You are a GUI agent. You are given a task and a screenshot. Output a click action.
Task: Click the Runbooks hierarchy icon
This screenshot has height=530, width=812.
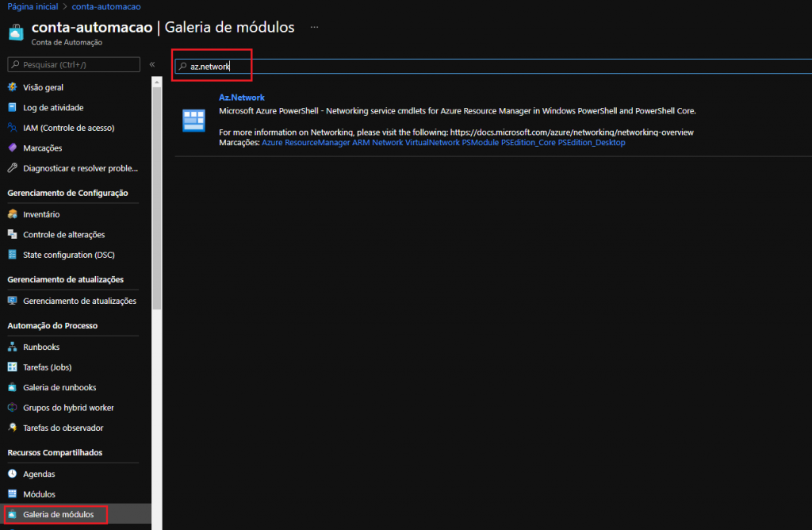pyautogui.click(x=12, y=347)
